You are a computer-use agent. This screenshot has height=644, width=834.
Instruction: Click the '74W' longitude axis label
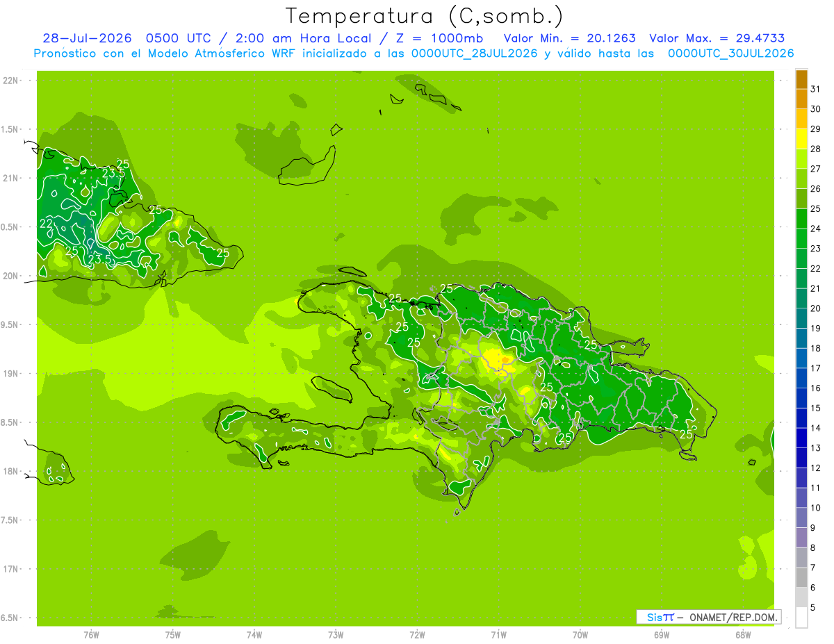pos(254,634)
